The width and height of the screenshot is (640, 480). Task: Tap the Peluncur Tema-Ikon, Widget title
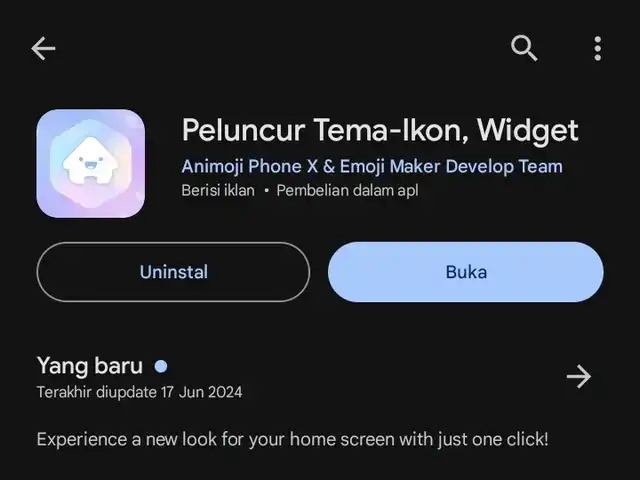pos(380,131)
